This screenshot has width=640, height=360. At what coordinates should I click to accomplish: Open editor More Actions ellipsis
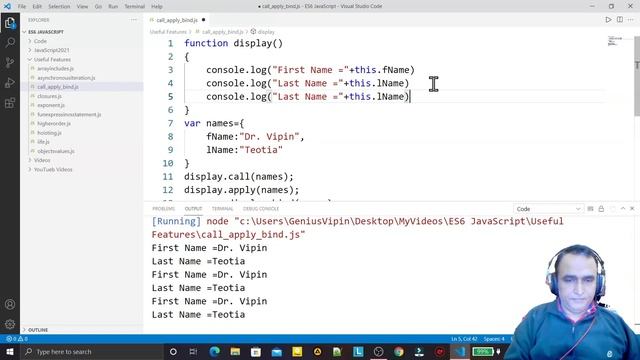tap(631, 20)
